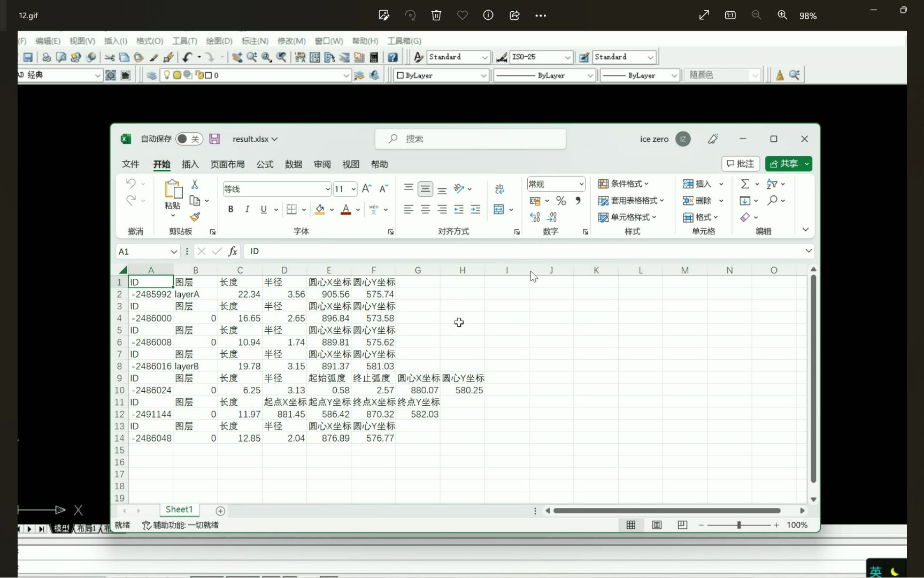The height and width of the screenshot is (578, 924).
Task: Click the Undo arrow in the ribbon
Action: pyautogui.click(x=131, y=184)
